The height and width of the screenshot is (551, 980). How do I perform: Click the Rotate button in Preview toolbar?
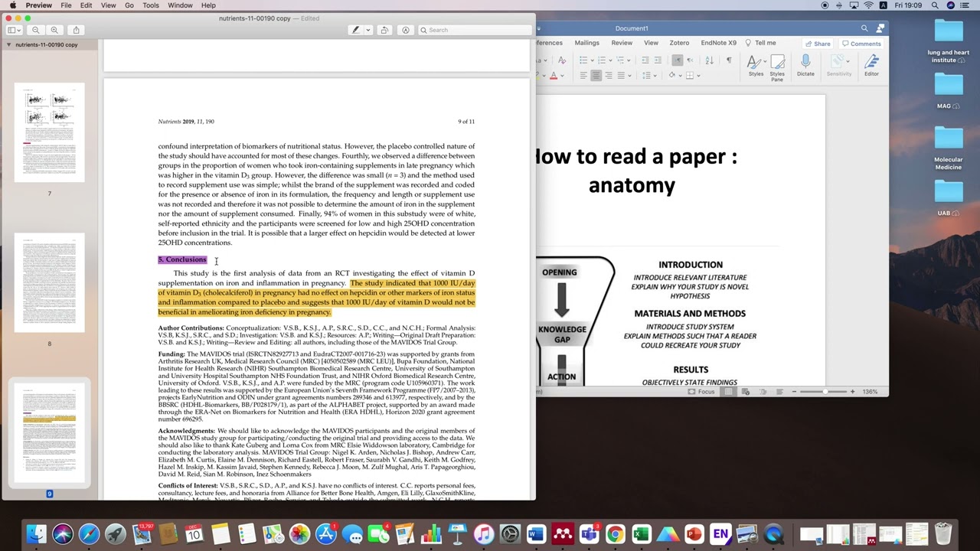(x=384, y=30)
